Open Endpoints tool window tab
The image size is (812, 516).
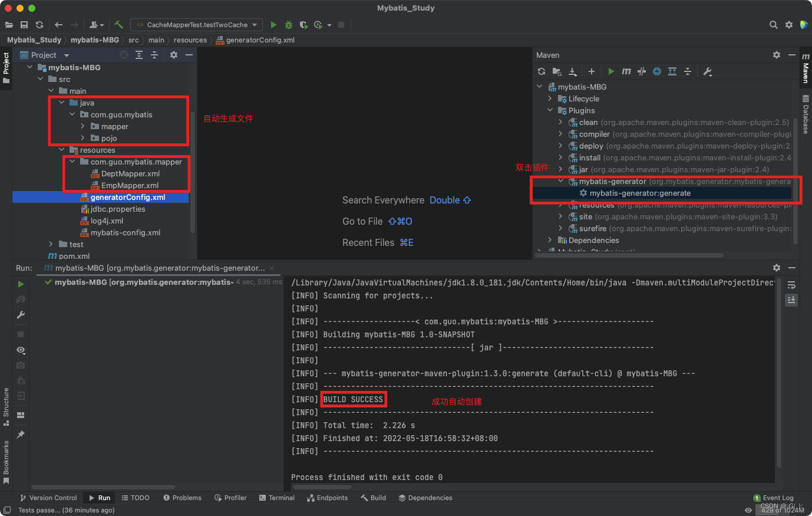click(327, 498)
